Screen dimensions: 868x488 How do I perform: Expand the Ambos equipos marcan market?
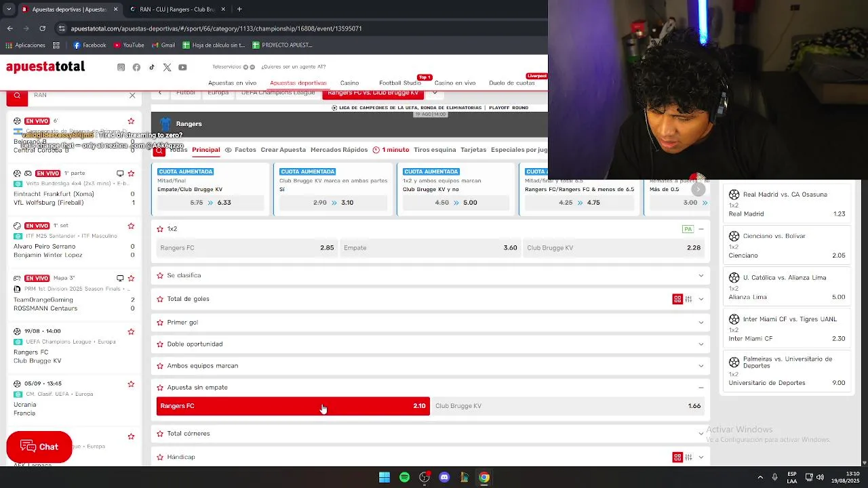pyautogui.click(x=701, y=366)
